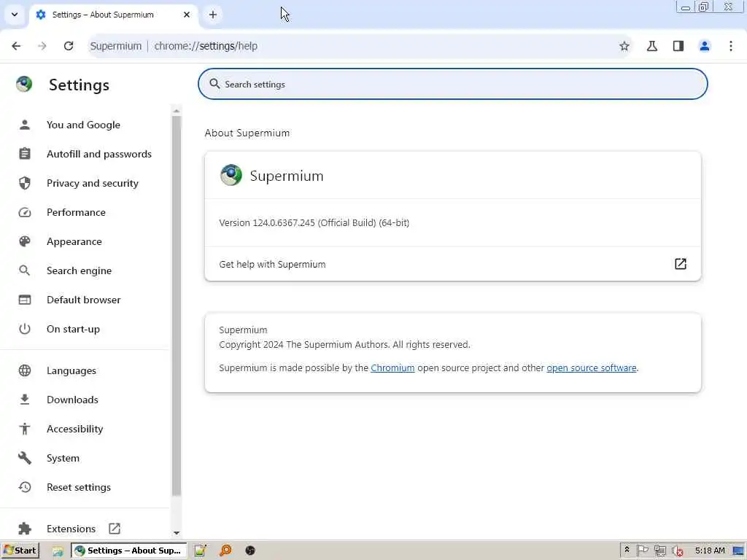Open a new tab with plus button
Image resolution: width=747 pixels, height=560 pixels.
213,15
